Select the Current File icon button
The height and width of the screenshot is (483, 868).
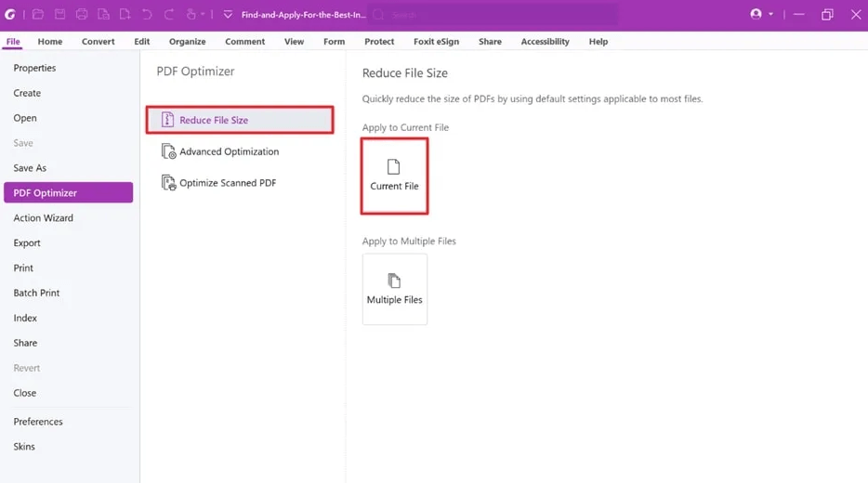(394, 176)
